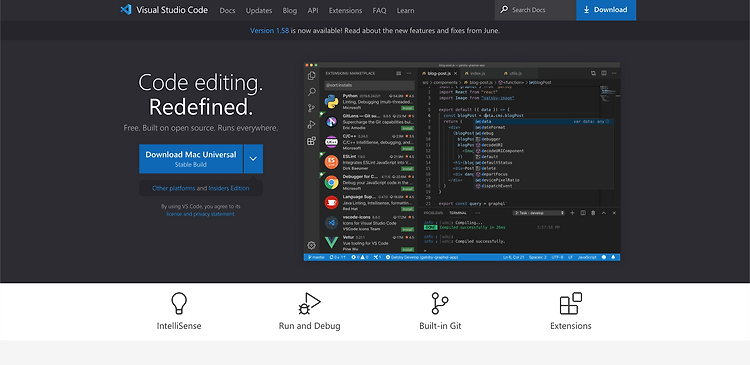Click the ESLint extension icon
Viewport: 750px width, 365px height.
pyautogui.click(x=331, y=162)
